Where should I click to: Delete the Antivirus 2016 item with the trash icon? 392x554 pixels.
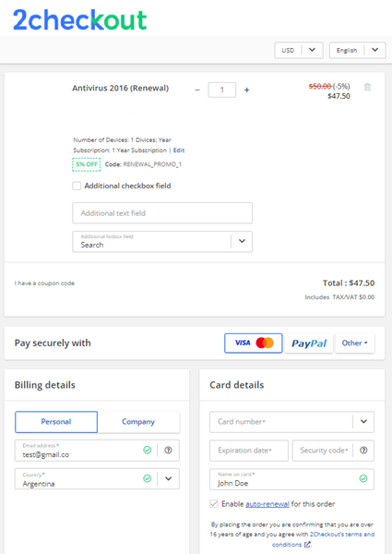pyautogui.click(x=367, y=87)
